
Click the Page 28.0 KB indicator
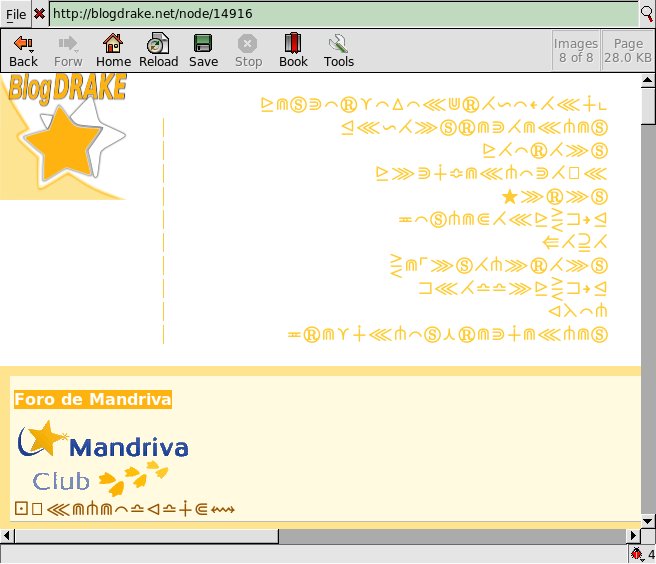[x=628, y=50]
